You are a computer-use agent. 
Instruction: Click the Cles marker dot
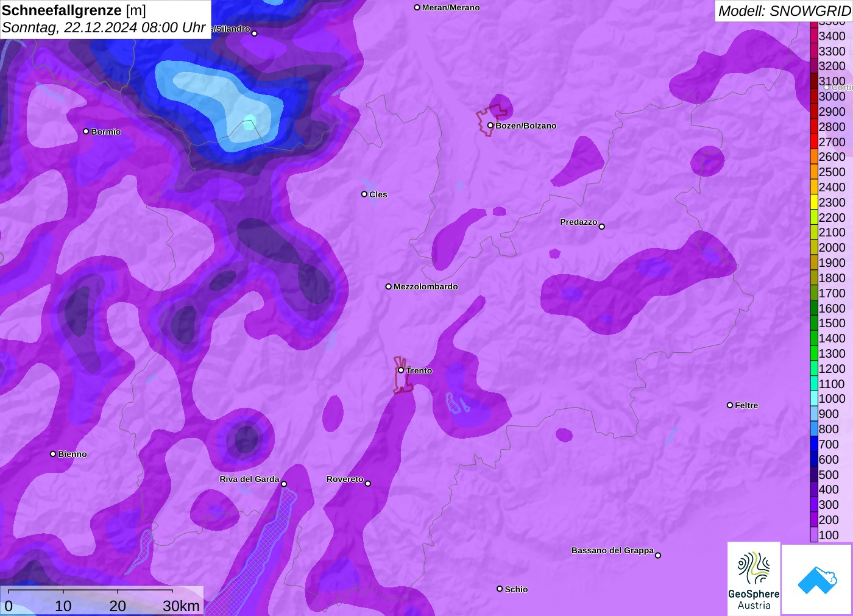tap(364, 194)
